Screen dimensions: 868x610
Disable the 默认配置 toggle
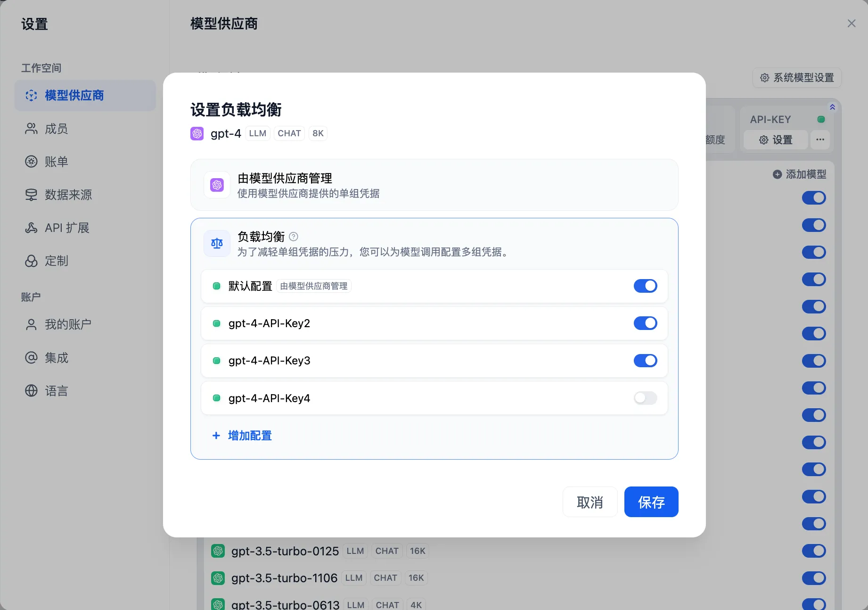(x=645, y=286)
